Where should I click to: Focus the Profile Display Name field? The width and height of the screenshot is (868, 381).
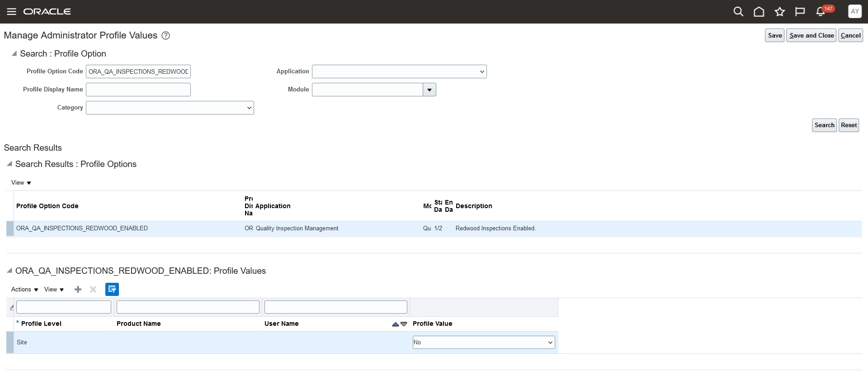click(x=138, y=90)
